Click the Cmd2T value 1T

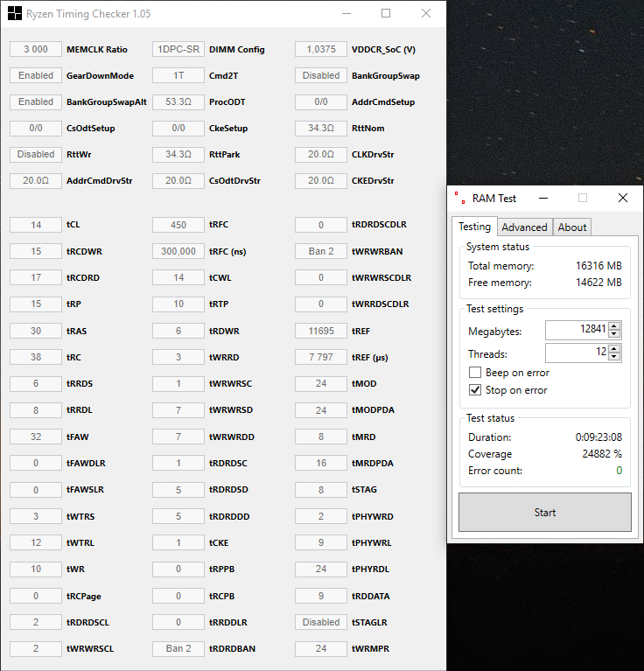pyautogui.click(x=178, y=75)
